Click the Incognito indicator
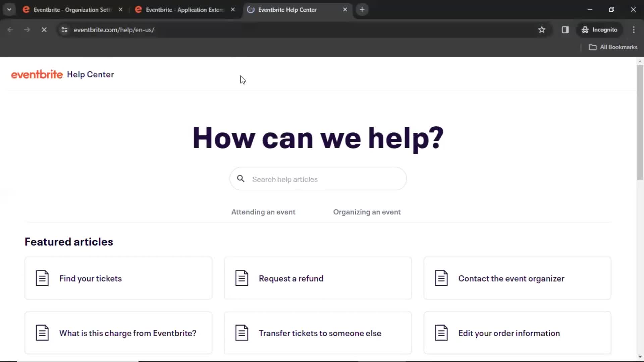The width and height of the screenshot is (644, 362). [599, 30]
